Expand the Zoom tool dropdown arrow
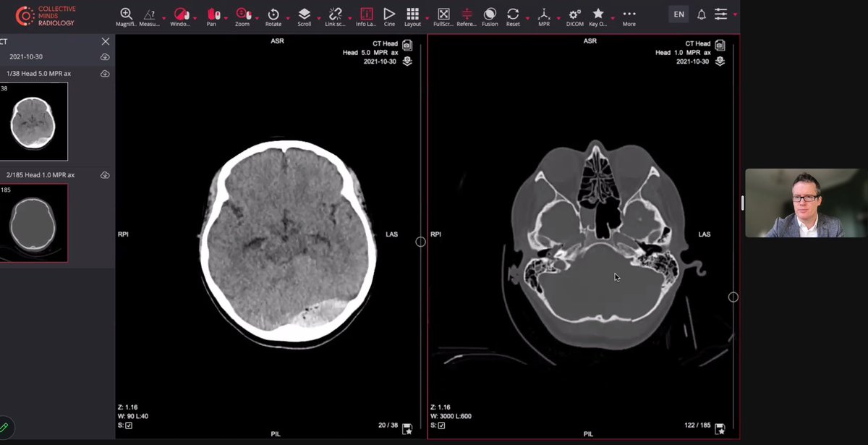 point(257,17)
